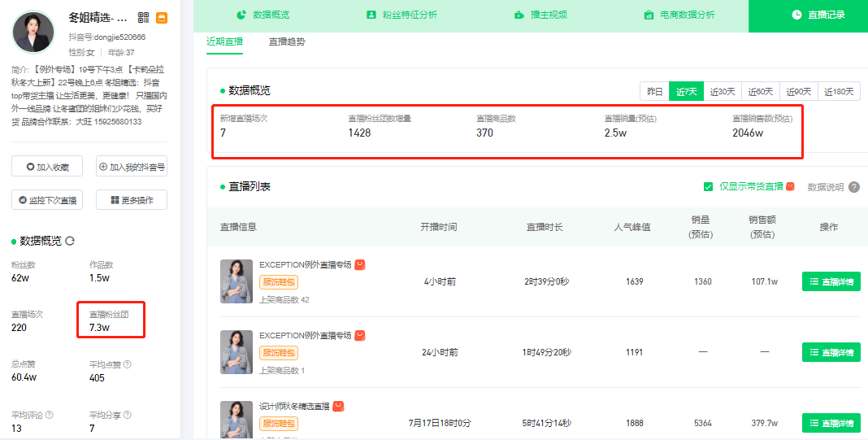
Task: Click the pie chart icon of 数据概览 tab
Action: [x=241, y=15]
